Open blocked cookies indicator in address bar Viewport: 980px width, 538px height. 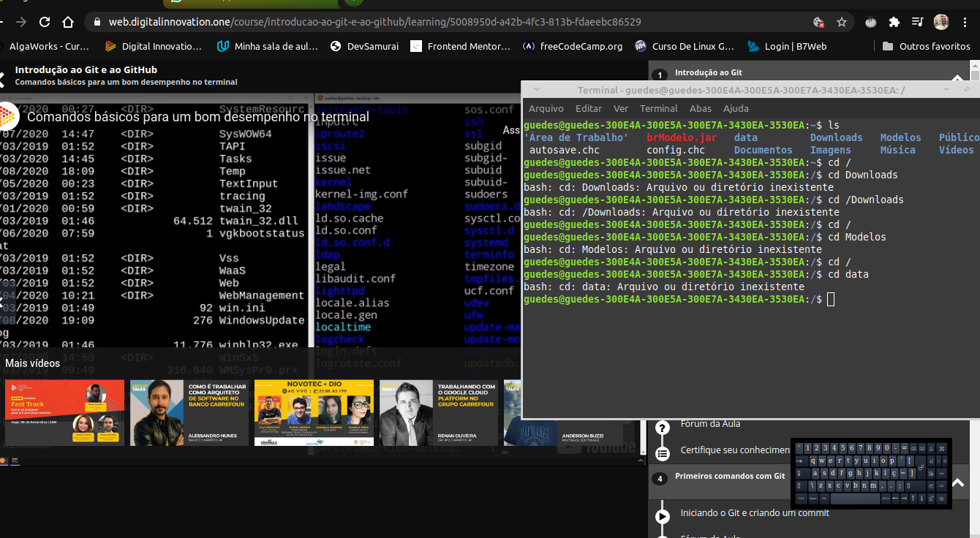818,22
